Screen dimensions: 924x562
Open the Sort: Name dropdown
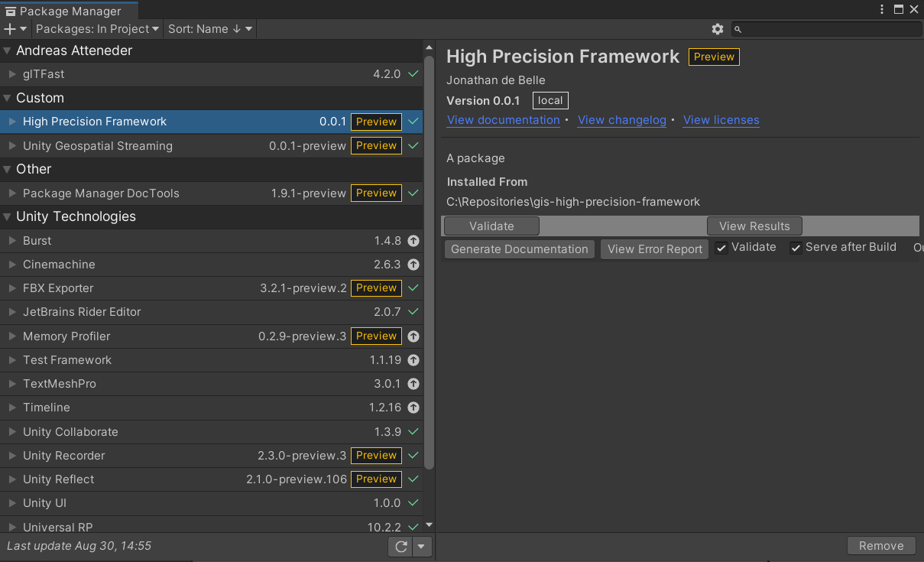(x=210, y=29)
